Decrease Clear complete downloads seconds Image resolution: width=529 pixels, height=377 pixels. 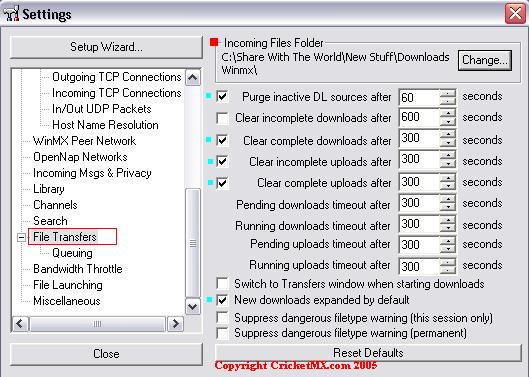tap(448, 142)
